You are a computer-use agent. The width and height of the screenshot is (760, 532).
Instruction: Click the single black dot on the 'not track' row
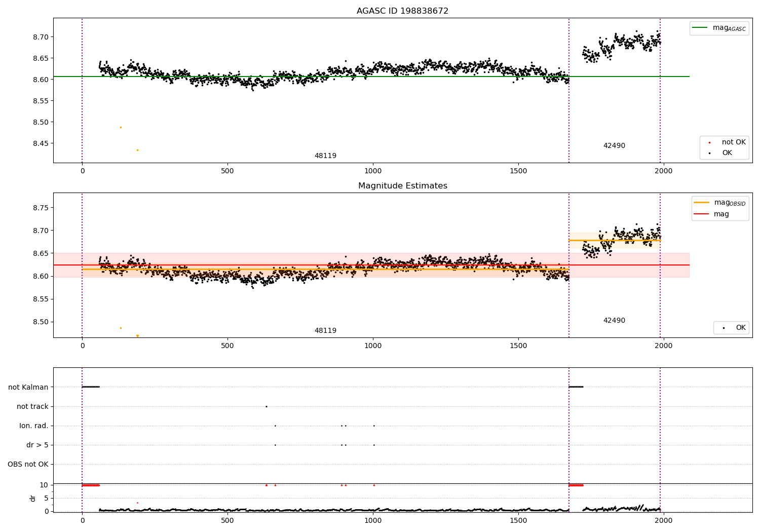tap(266, 406)
